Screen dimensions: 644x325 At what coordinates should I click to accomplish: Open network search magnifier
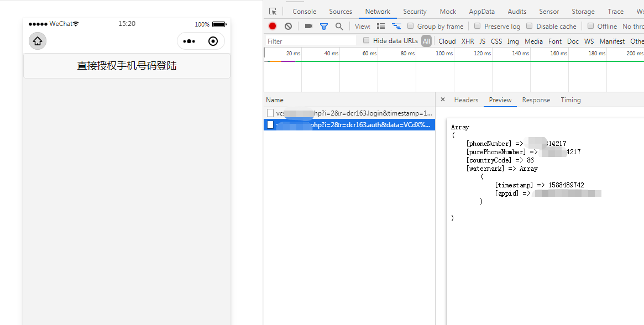coord(339,27)
